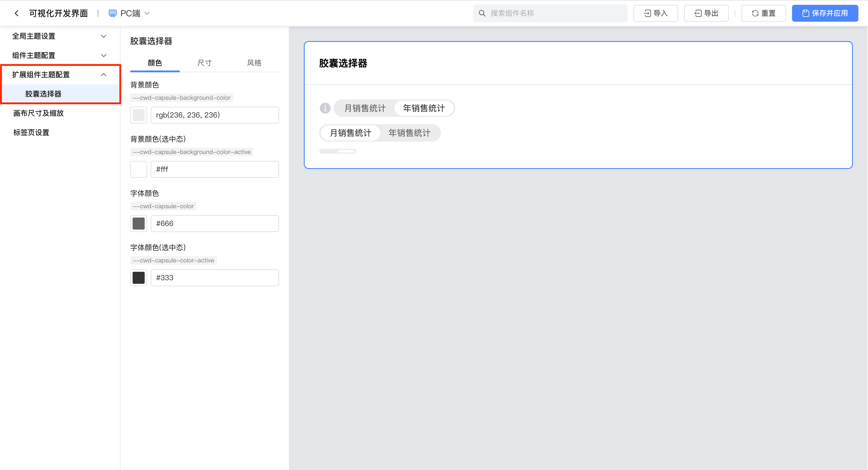This screenshot has height=470, width=868.
Task: Edit the #666 color value field
Action: tap(215, 223)
